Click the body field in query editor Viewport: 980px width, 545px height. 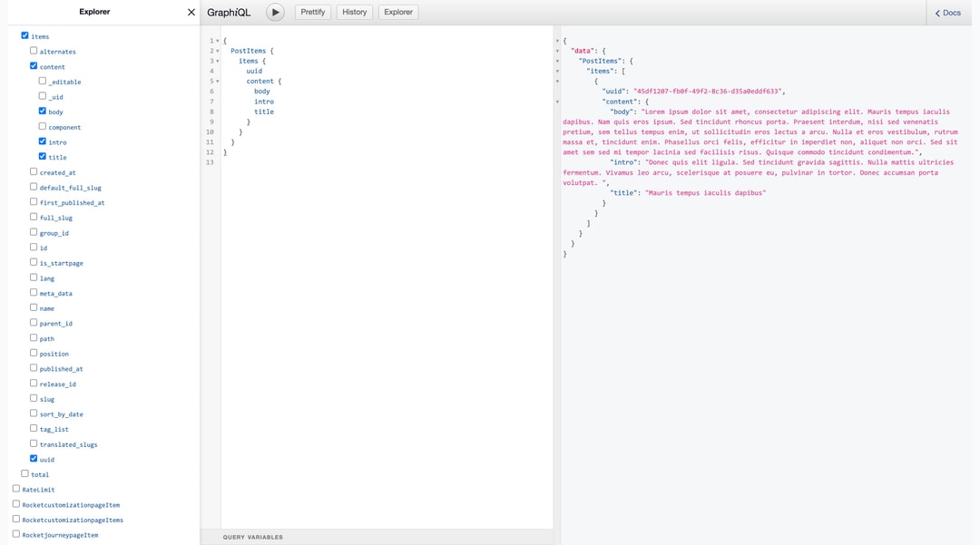pyautogui.click(x=262, y=92)
